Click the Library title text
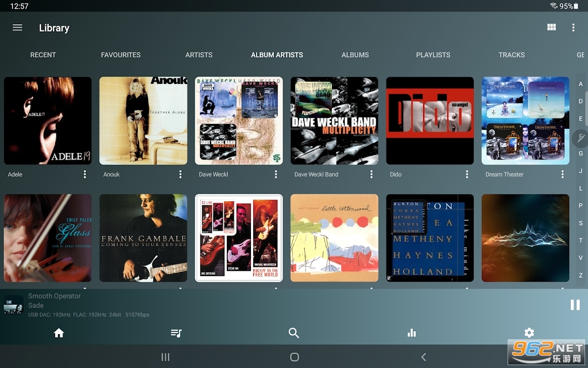 click(x=54, y=28)
